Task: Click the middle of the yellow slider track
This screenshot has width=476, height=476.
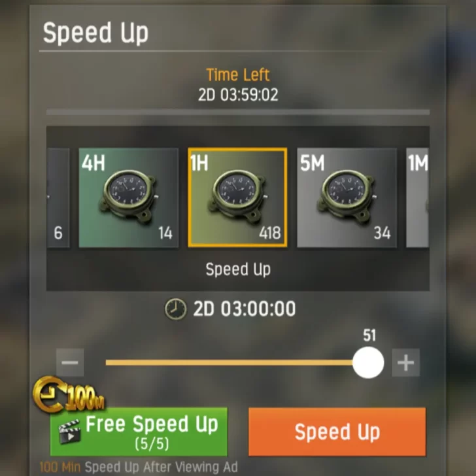Action: [x=229, y=362]
